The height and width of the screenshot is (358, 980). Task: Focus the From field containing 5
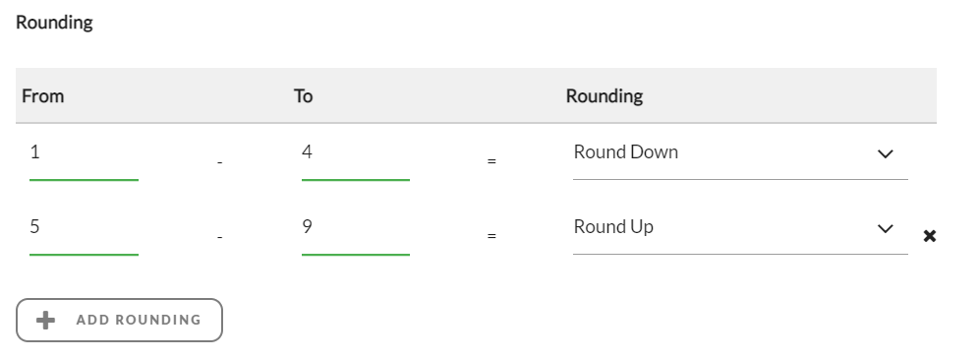(x=84, y=231)
